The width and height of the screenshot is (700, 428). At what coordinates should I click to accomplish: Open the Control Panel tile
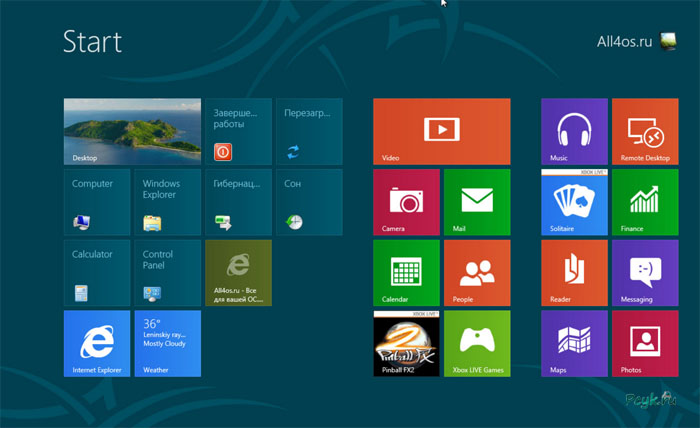(x=168, y=273)
